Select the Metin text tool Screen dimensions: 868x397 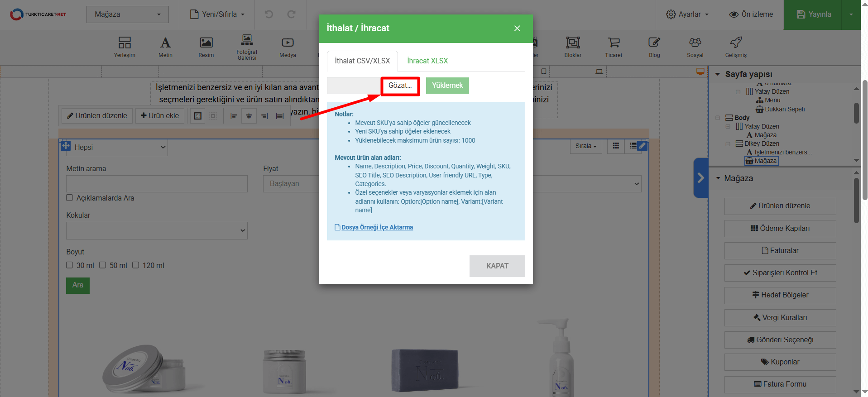coord(165,47)
